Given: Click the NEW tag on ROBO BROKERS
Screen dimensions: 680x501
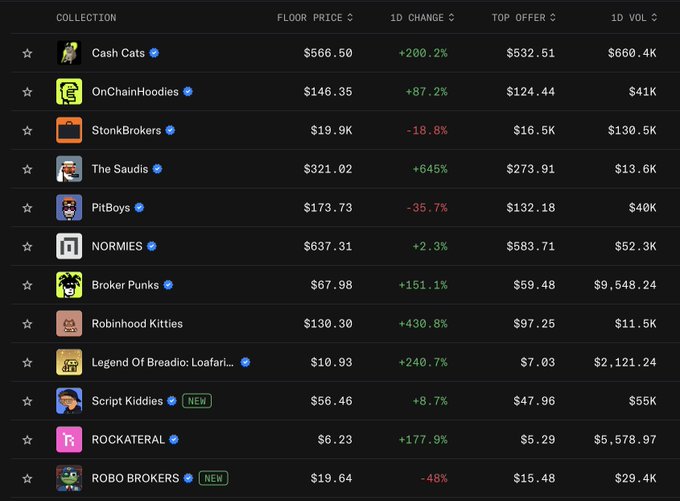Looking at the screenshot, I should 213,478.
